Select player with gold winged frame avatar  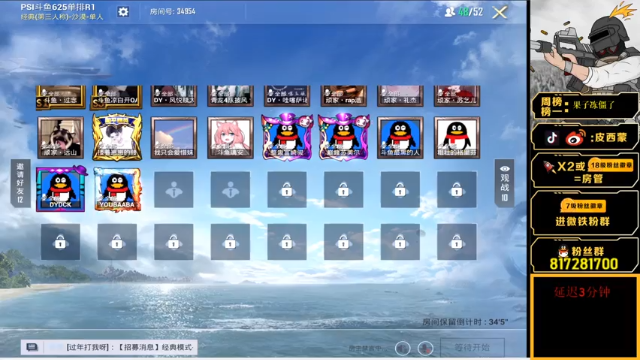click(117, 137)
